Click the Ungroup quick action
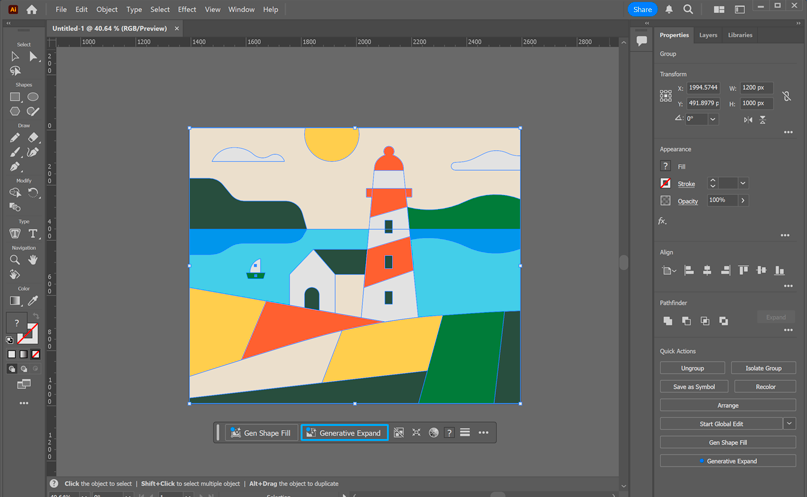Viewport: 807px width, 497px height. tap(692, 368)
